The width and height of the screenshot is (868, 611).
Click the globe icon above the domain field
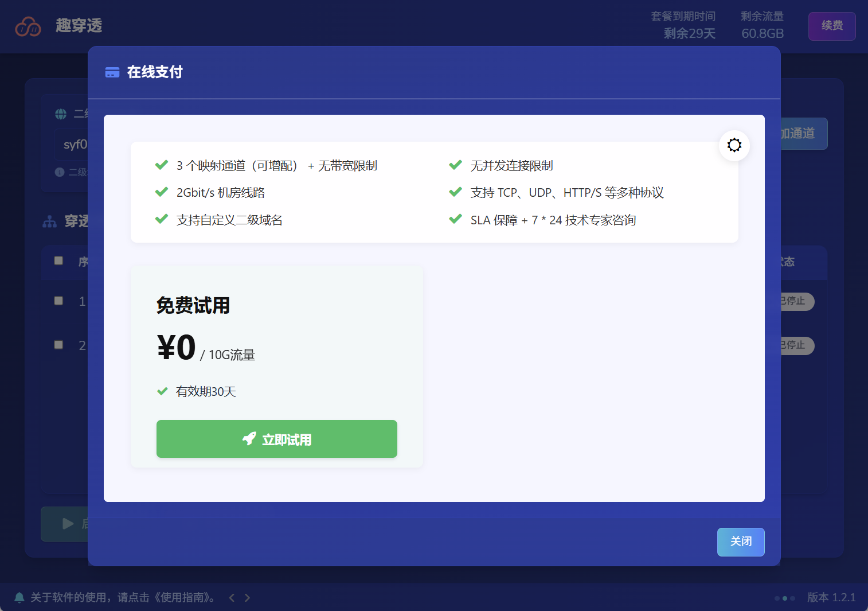coord(61,114)
